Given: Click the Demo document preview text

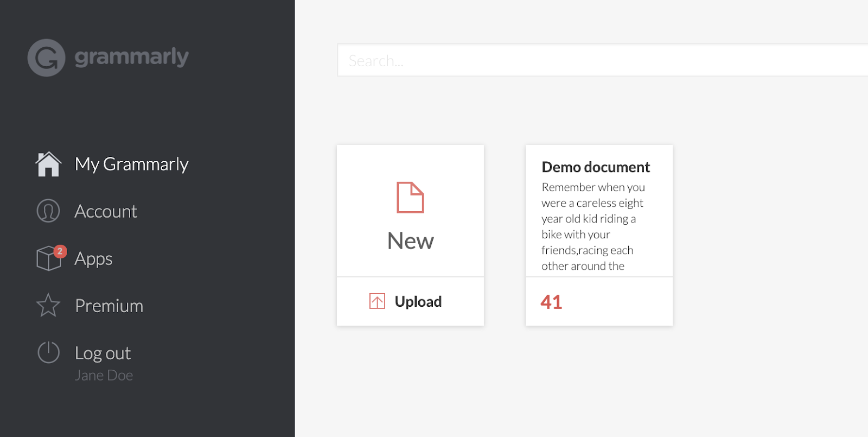Looking at the screenshot, I should [593, 226].
